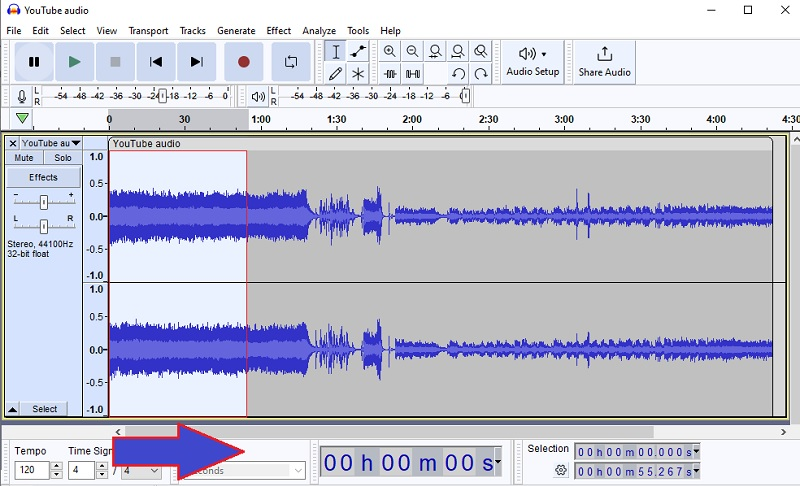Screen dimensions: 800x486
Task: Open the Effect menu
Action: coord(279,31)
